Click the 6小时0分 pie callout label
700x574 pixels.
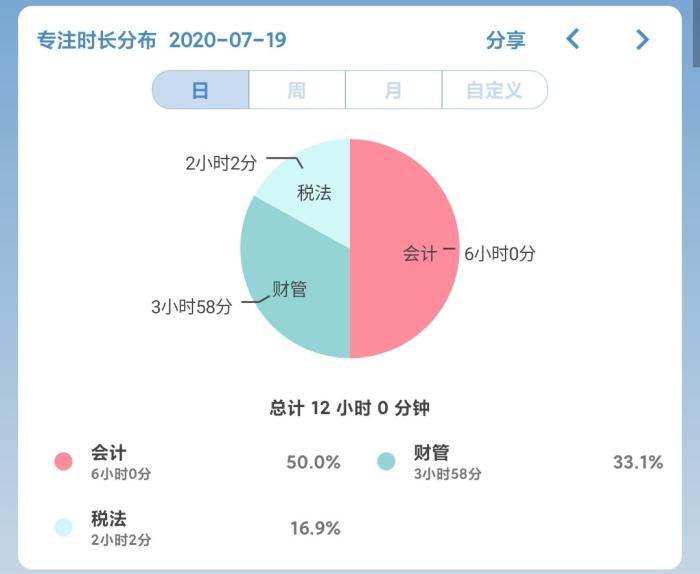500,254
